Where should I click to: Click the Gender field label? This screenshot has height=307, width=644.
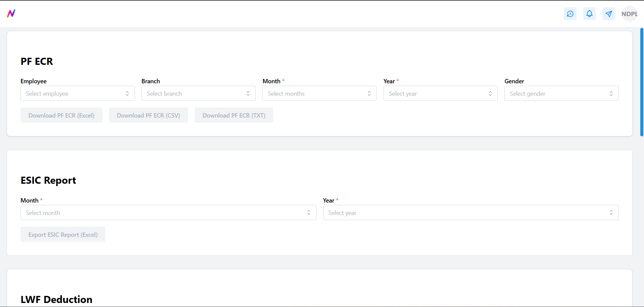click(514, 81)
